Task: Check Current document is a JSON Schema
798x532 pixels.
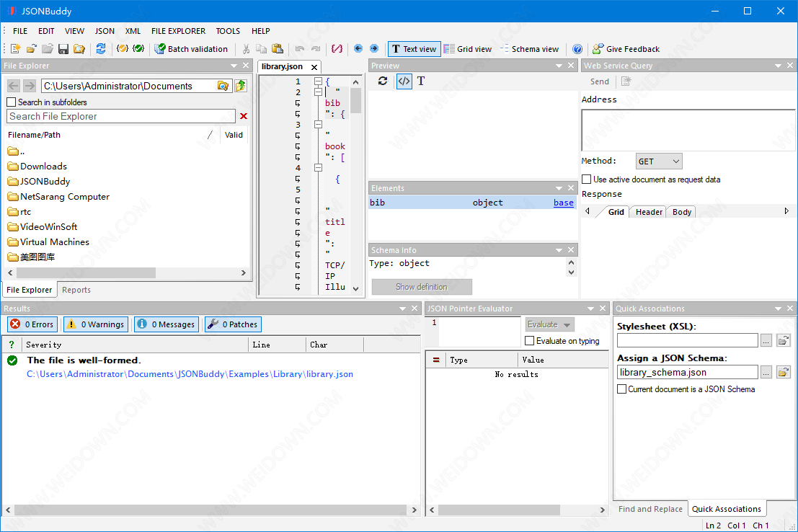Action: pyautogui.click(x=621, y=389)
